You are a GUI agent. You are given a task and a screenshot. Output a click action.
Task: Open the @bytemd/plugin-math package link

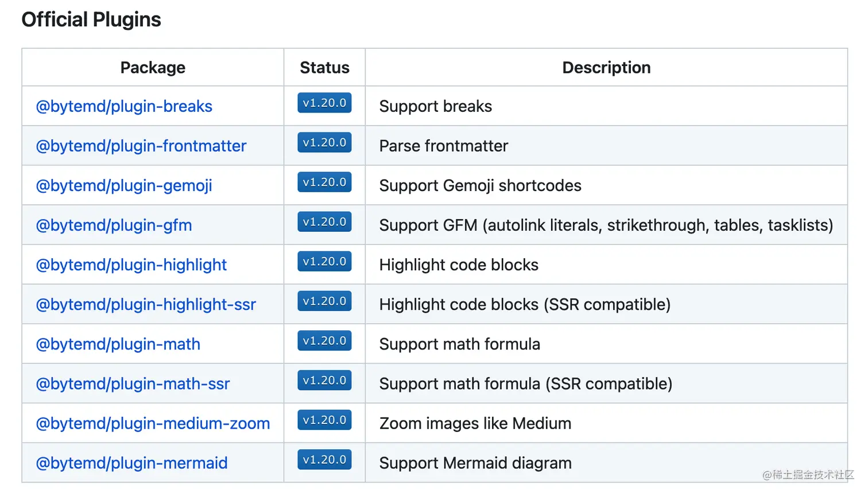click(118, 344)
